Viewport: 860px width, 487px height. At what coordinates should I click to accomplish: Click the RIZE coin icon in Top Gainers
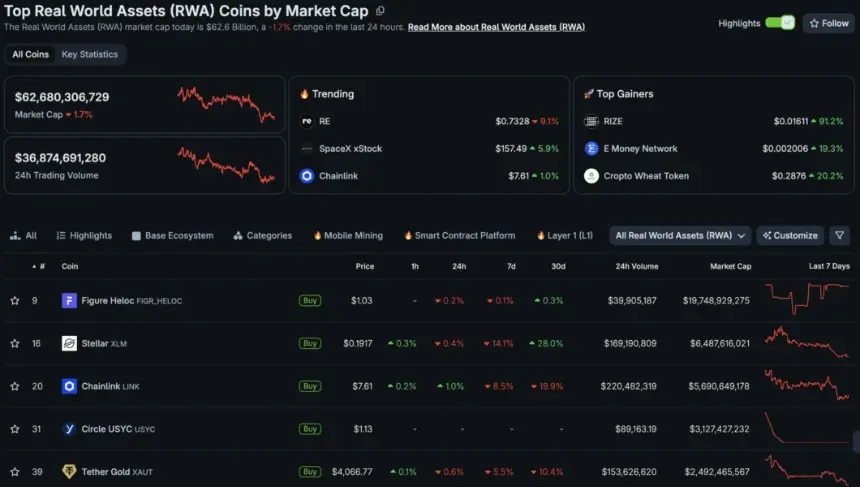[591, 121]
